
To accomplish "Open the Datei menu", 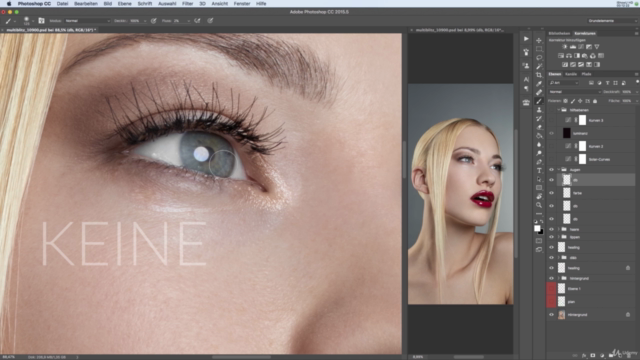I will (x=62, y=4).
